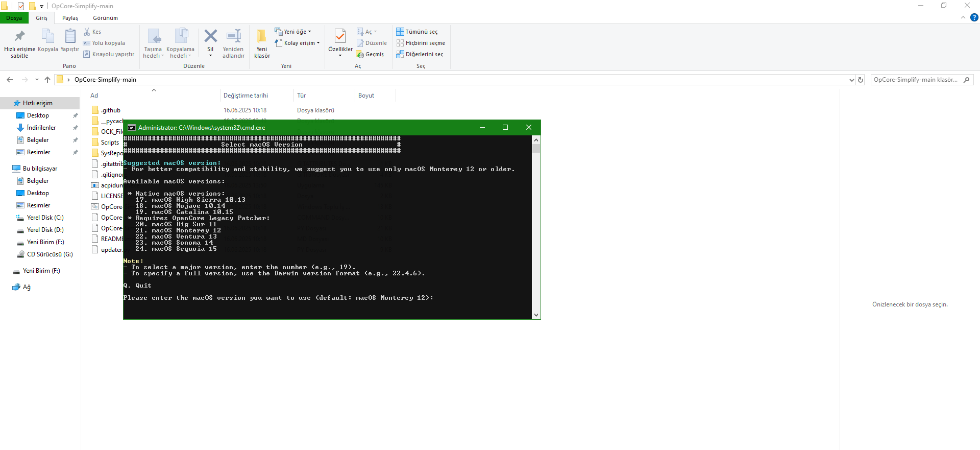
Task: Click the Yapıştır paste icon
Action: 70,37
